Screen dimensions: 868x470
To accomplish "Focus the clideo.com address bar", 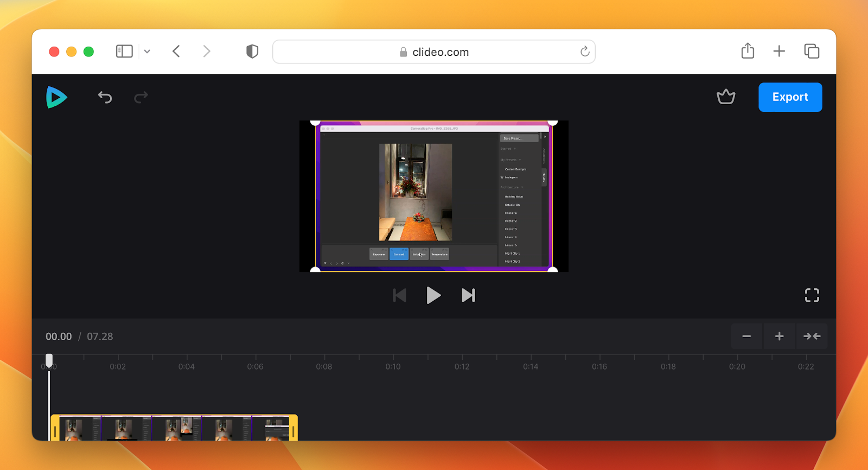I will pyautogui.click(x=433, y=52).
